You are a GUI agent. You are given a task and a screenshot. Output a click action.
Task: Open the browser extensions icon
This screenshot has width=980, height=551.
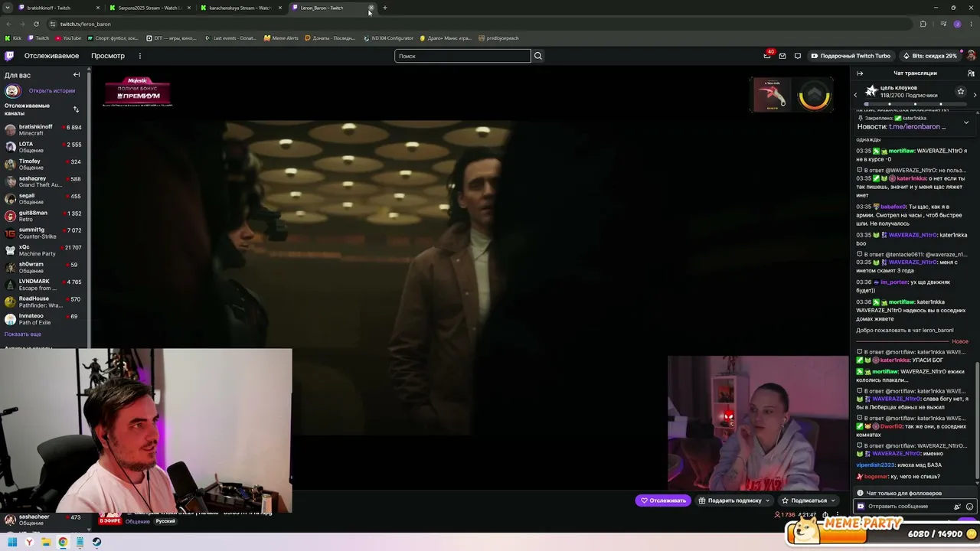[x=923, y=24]
